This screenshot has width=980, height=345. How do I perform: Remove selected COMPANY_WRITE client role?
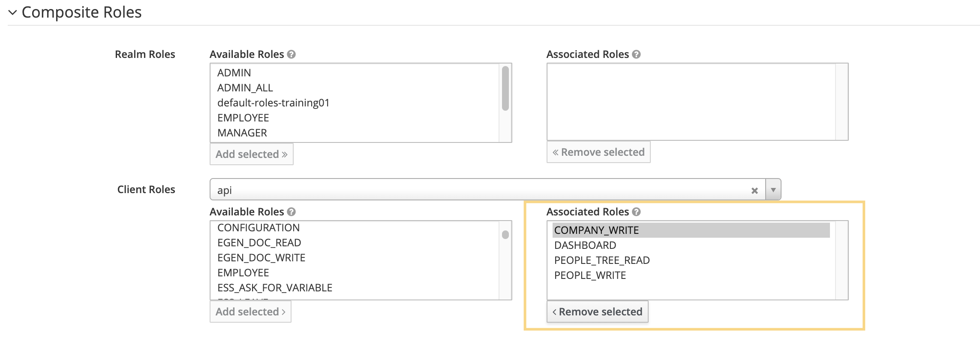[x=597, y=312]
